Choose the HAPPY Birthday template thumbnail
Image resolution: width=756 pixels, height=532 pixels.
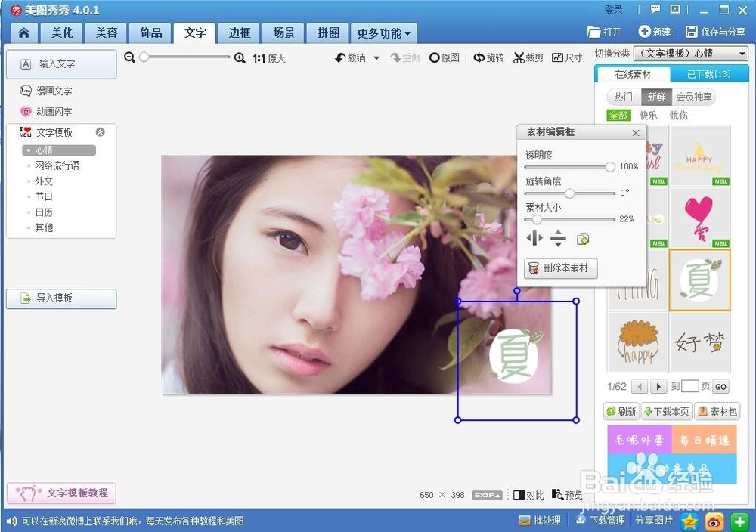(699, 156)
